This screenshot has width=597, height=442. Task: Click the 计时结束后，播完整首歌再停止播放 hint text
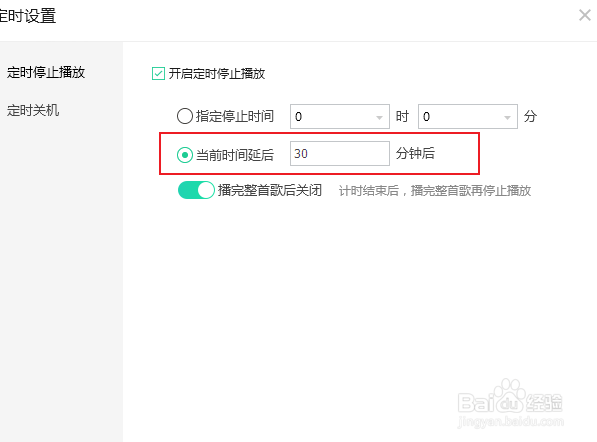coord(435,191)
